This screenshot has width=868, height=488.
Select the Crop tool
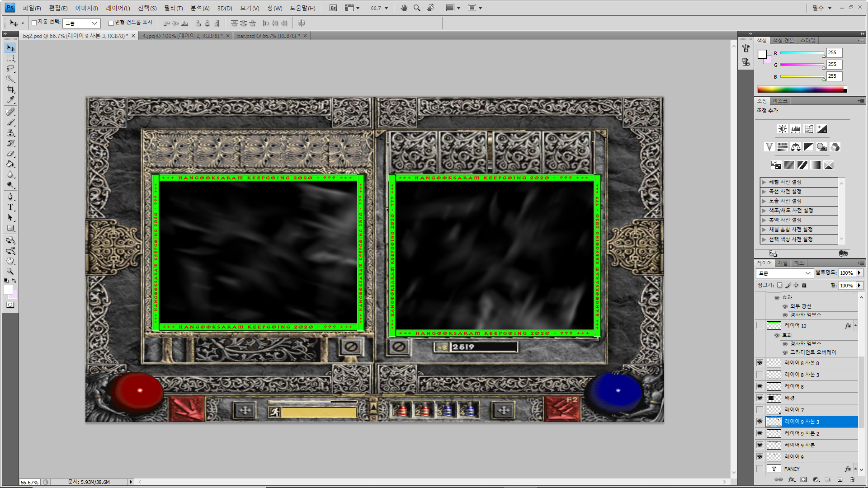click(x=10, y=89)
